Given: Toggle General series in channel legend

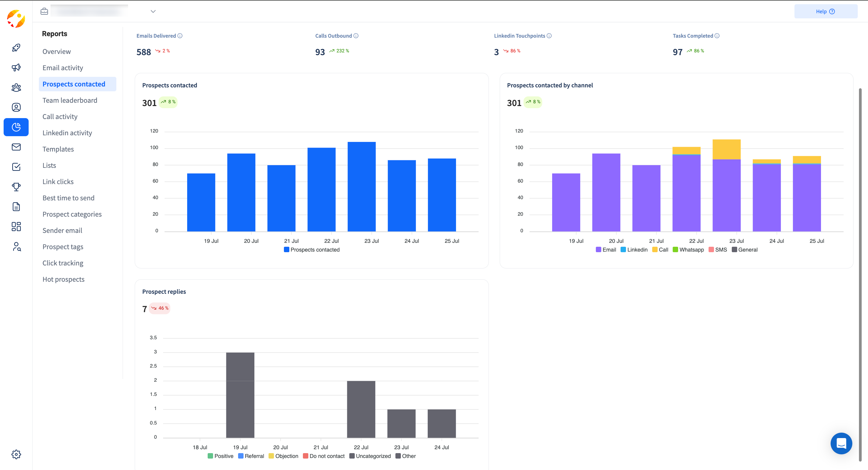Looking at the screenshot, I should tap(744, 250).
